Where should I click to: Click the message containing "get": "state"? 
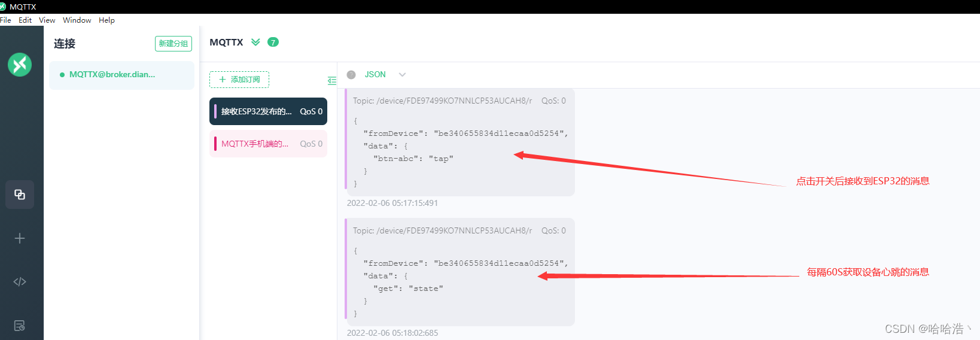point(459,272)
